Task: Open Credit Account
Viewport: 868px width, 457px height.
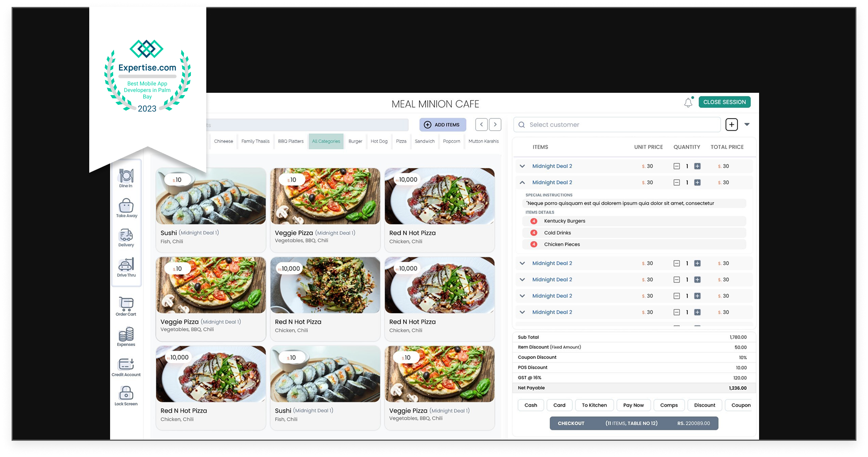Action: (126, 367)
